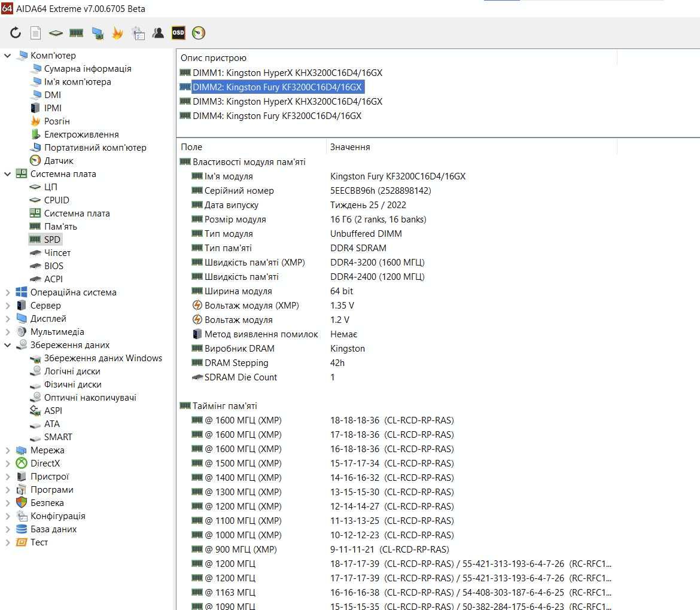Collapse the Комп'ютер tree node
The height and width of the screenshot is (610, 700).
point(8,56)
